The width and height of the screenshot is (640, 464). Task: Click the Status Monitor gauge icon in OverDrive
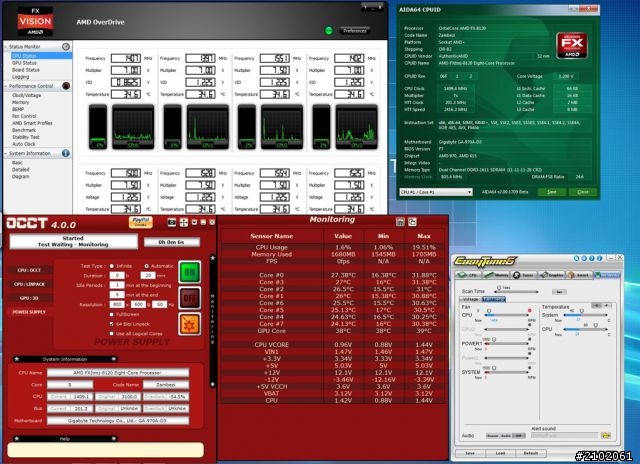66,47
